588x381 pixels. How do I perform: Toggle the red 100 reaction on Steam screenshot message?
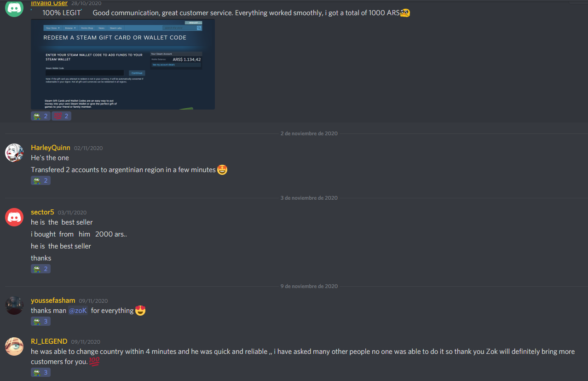[x=62, y=116]
